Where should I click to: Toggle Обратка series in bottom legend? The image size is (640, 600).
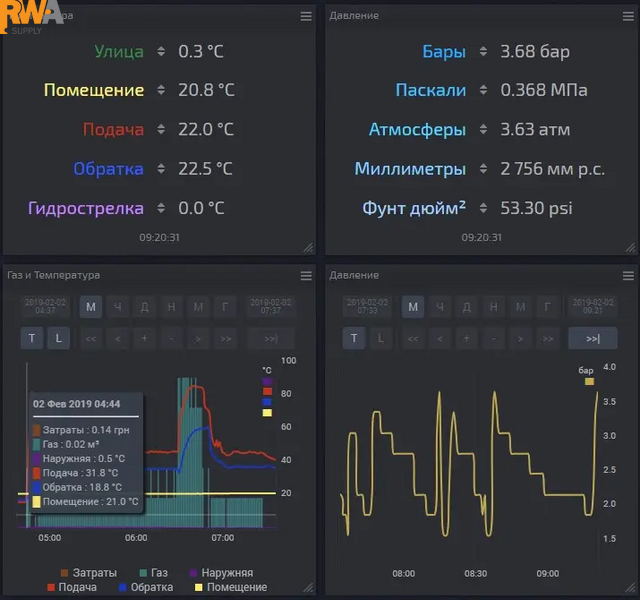tap(146, 587)
